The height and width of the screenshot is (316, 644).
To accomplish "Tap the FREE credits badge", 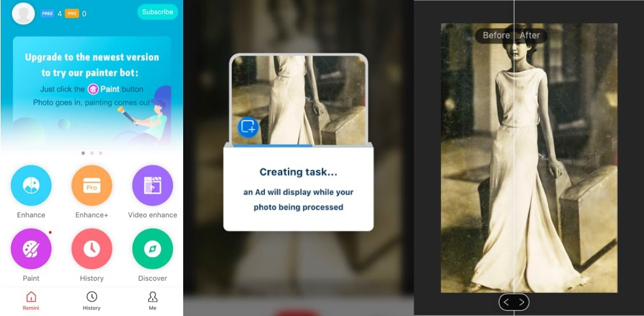I will pyautogui.click(x=47, y=13).
